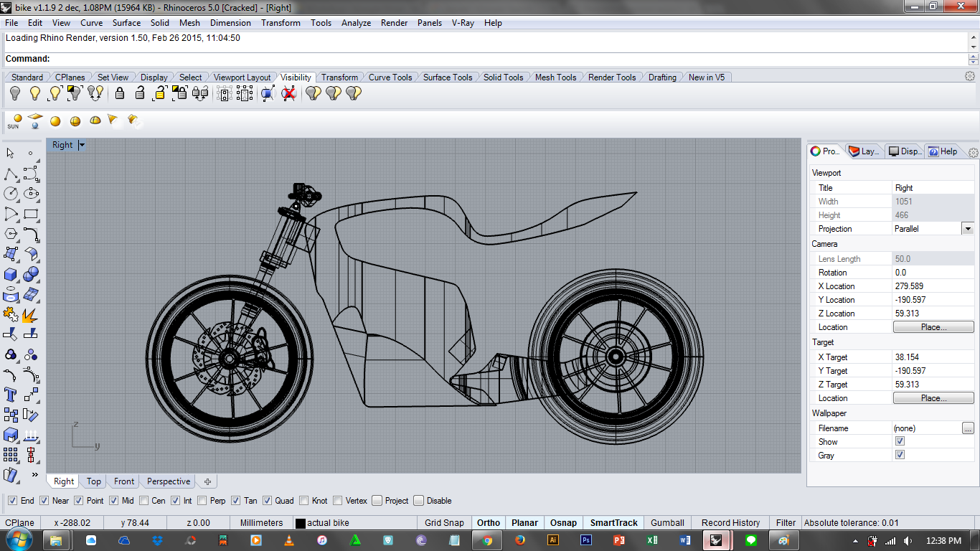Switch to the Curve Tools toolbar tab
Viewport: 980px width, 551px height.
(390, 77)
